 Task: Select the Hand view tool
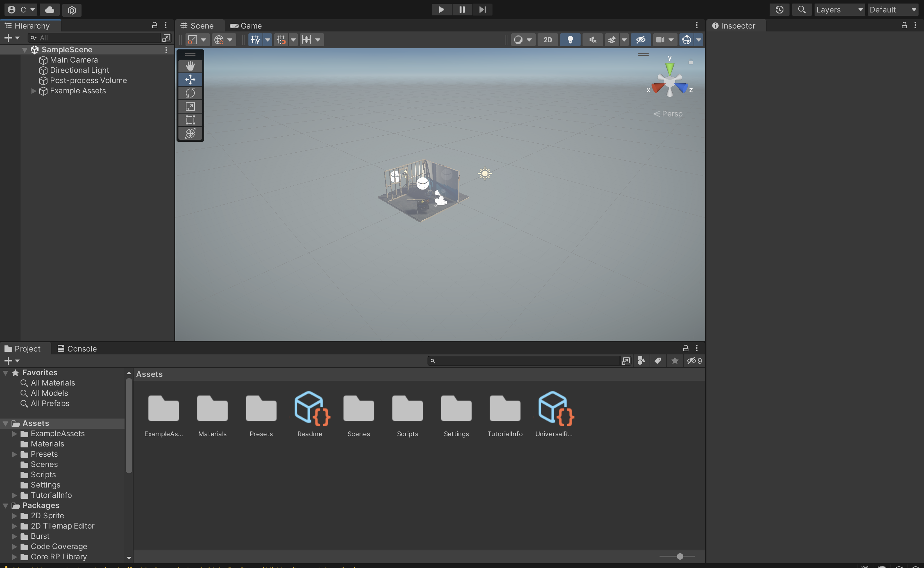click(190, 66)
